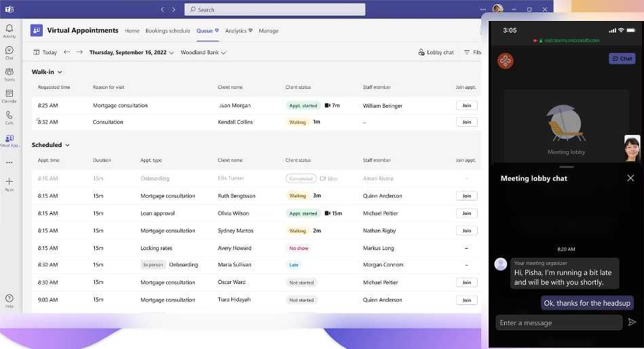Join Juan Morgan's appointment
This screenshot has height=349, width=644.
467,106
